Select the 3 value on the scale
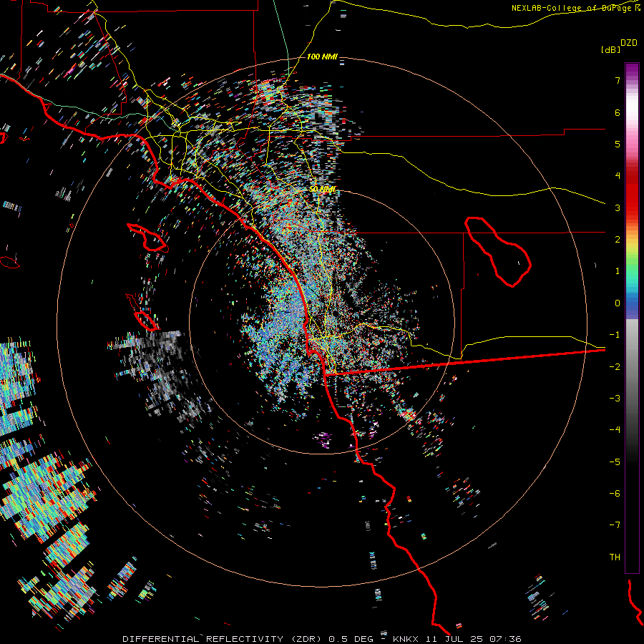The height and width of the screenshot is (644, 644). tap(618, 208)
